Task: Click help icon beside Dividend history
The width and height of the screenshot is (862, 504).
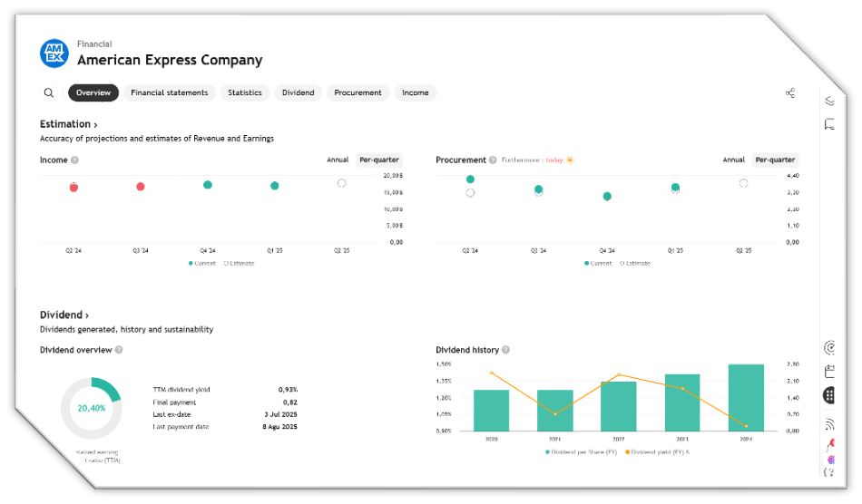Action: point(505,350)
